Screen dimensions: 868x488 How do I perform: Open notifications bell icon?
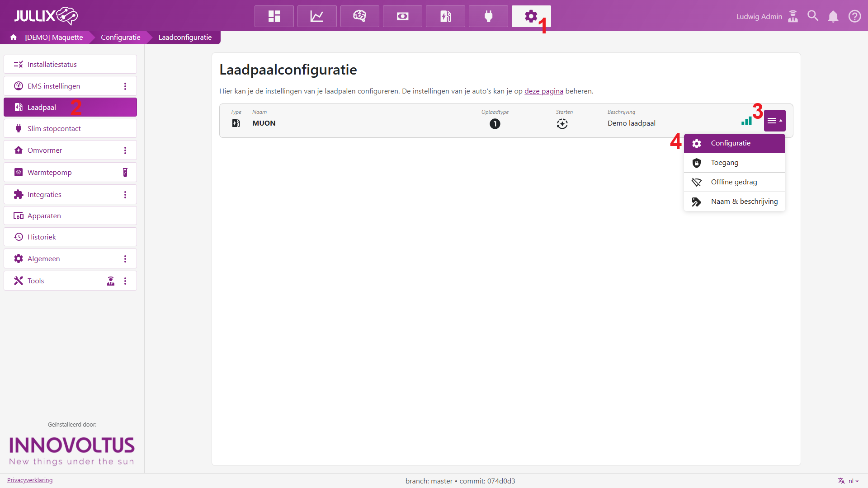tap(833, 17)
